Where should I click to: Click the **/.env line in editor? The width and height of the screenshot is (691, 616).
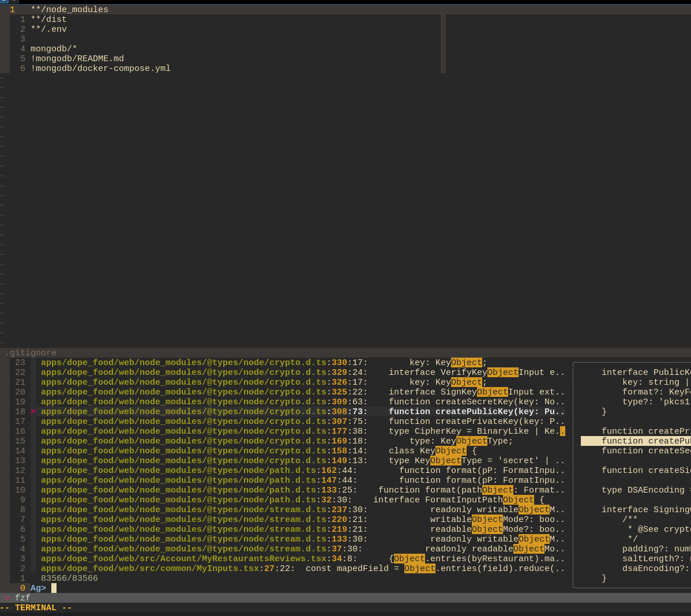click(48, 29)
